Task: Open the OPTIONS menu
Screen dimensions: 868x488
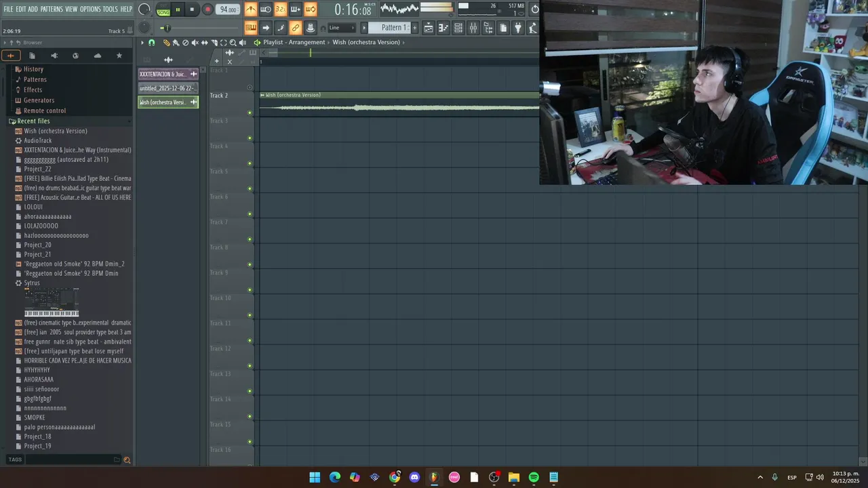Action: point(90,9)
